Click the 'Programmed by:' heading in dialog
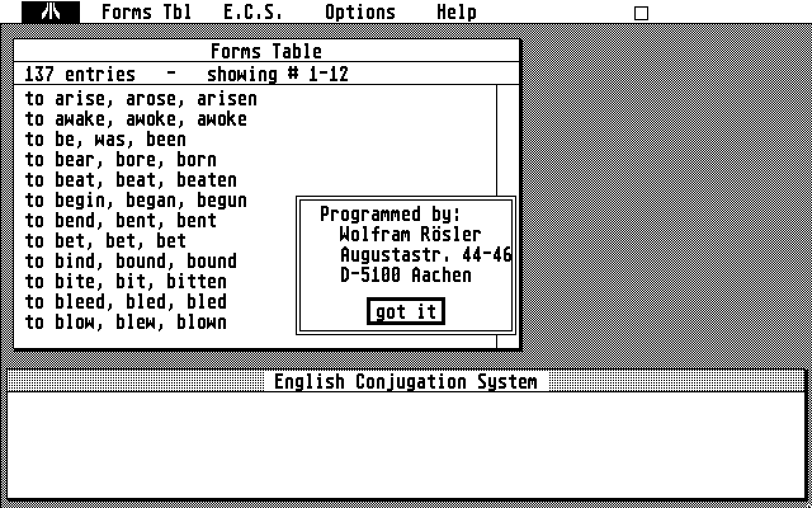 [x=390, y=214]
